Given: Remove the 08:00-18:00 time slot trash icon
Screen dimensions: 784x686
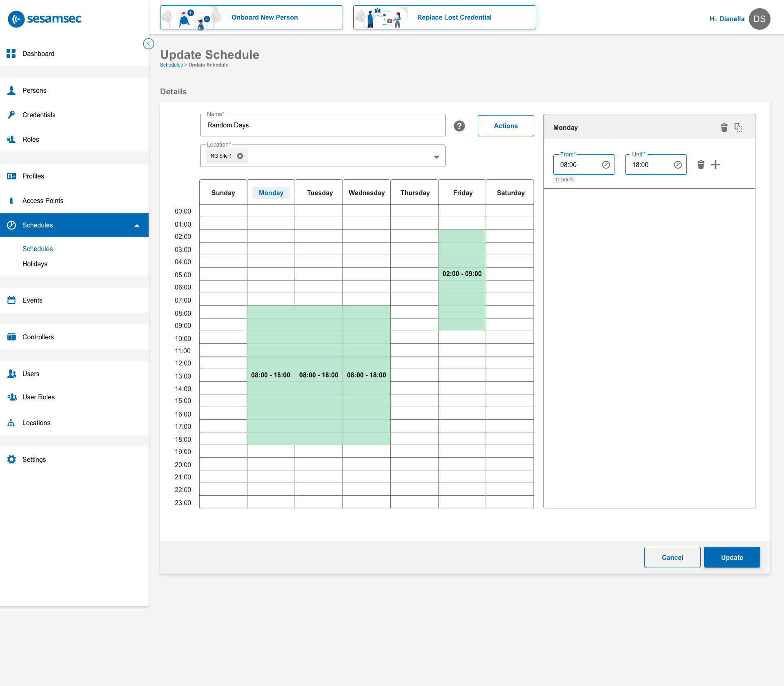Looking at the screenshot, I should coord(701,165).
